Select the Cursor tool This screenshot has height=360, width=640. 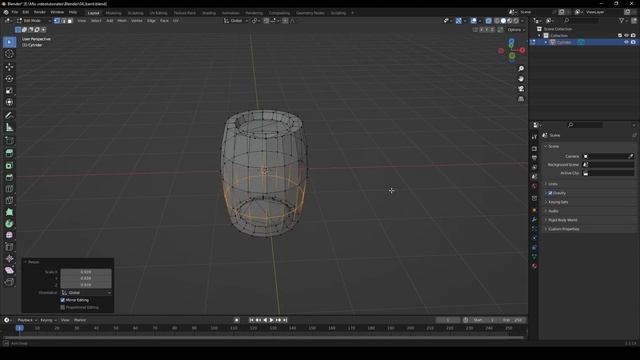9,54
